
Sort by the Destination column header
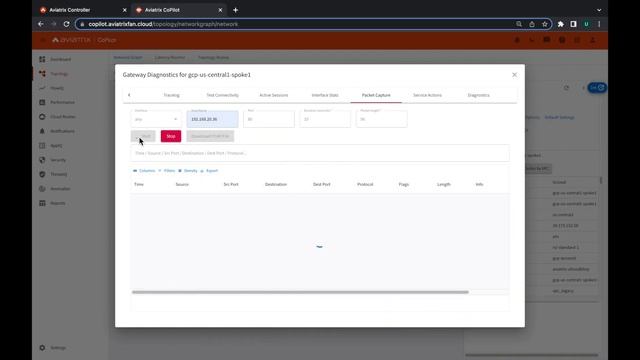[276, 184]
